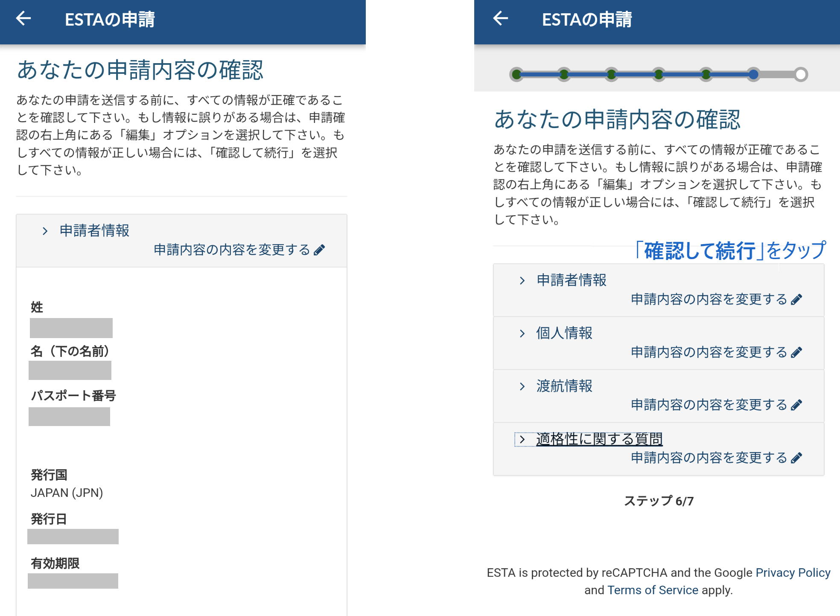Click 発行日 field label

coord(49,519)
